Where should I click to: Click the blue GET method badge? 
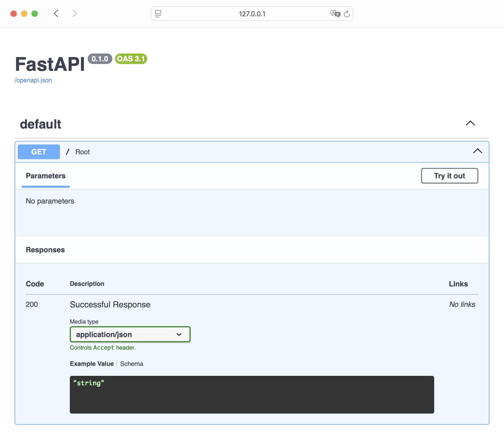click(x=39, y=152)
